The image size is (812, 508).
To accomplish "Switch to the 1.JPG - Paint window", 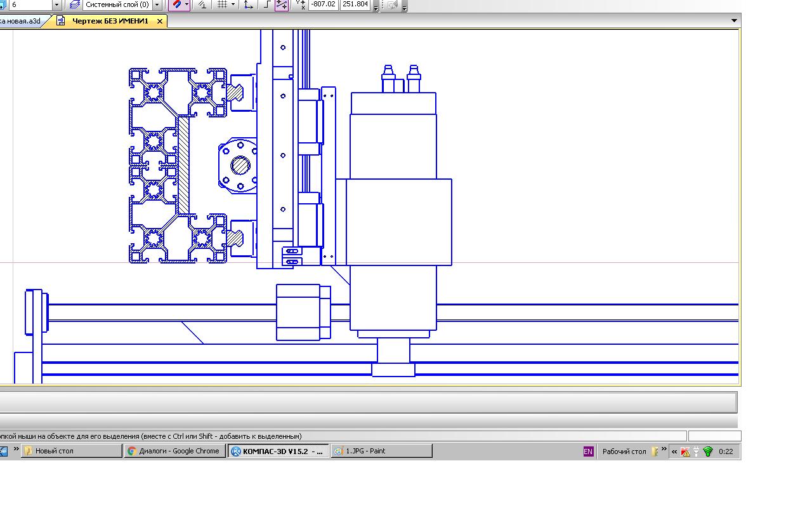I will tap(381, 451).
